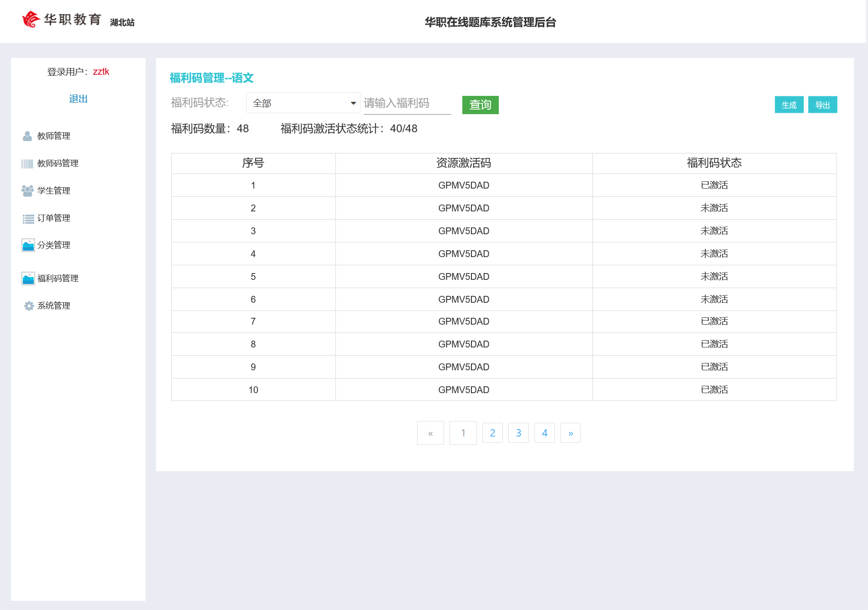Open 教师管理 menu item
Viewport: 868px width, 610px height.
[53, 136]
